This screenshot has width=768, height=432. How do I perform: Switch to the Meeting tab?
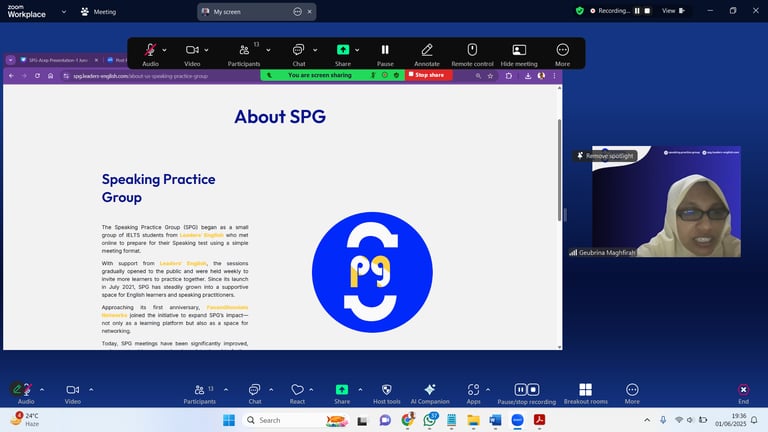point(98,12)
